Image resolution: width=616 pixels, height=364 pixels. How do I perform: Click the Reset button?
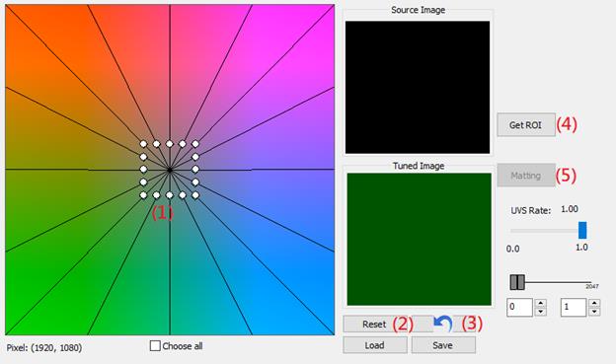click(374, 325)
